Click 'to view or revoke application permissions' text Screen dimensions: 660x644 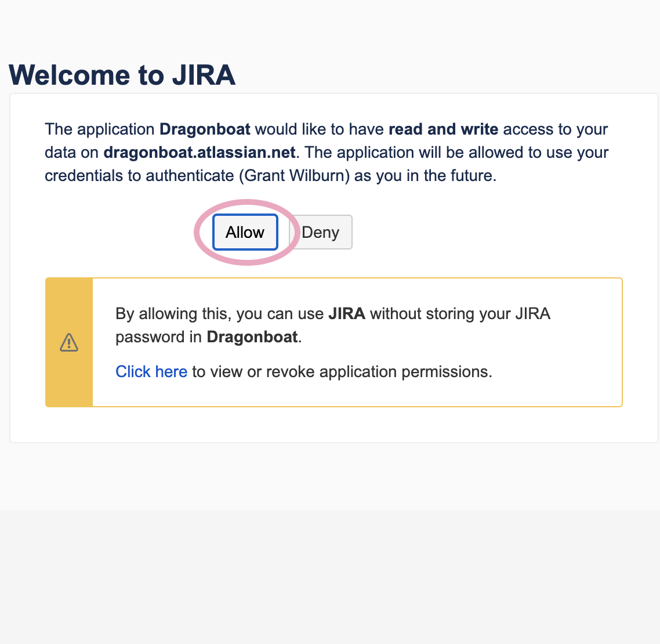pos(342,371)
